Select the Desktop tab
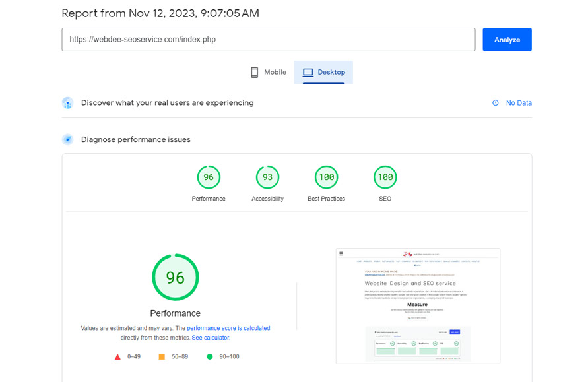This screenshot has height=382, width=588. coord(323,73)
